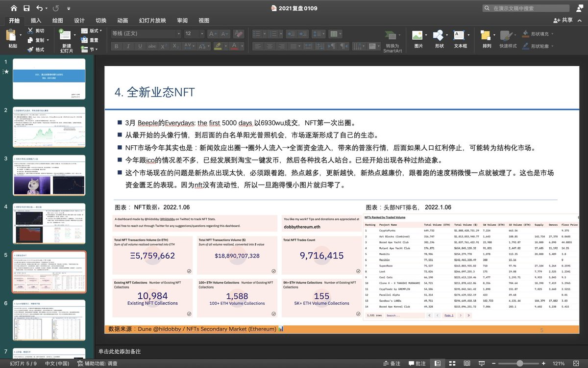Image resolution: width=588 pixels, height=368 pixels.
Task: Open Customize Quick Access Toolbar menu
Action: 68,8
